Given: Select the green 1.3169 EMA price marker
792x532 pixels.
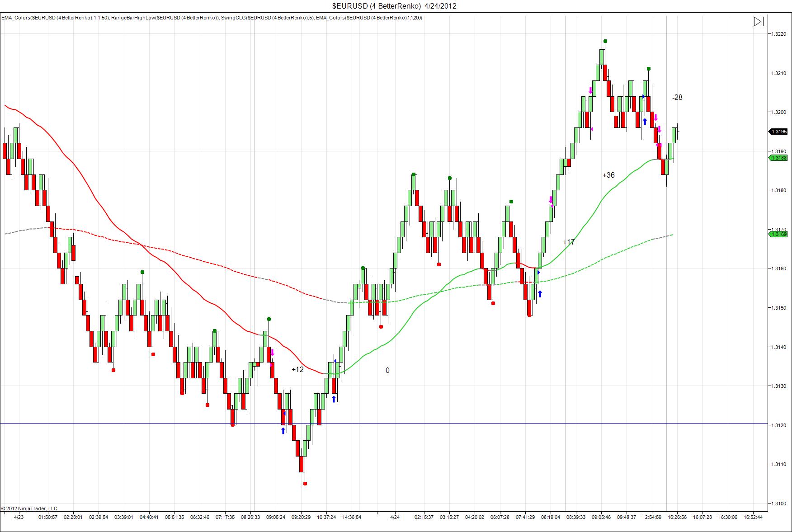Looking at the screenshot, I should 778,234.
